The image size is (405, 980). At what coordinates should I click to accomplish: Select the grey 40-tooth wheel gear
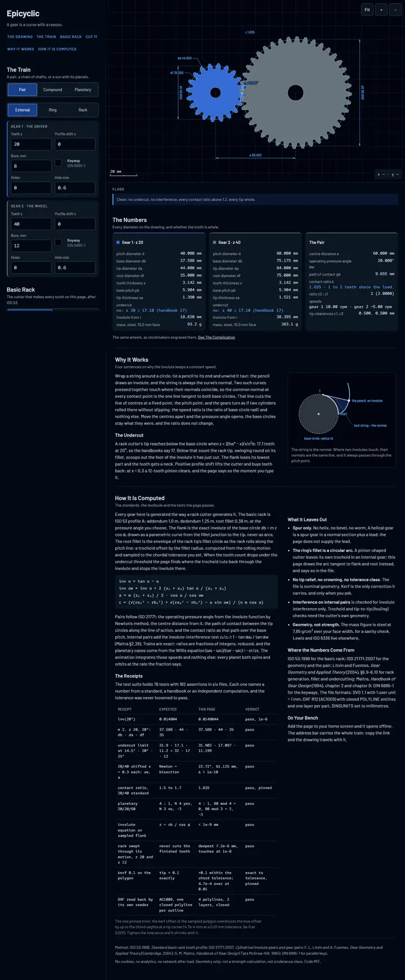tap(295, 92)
